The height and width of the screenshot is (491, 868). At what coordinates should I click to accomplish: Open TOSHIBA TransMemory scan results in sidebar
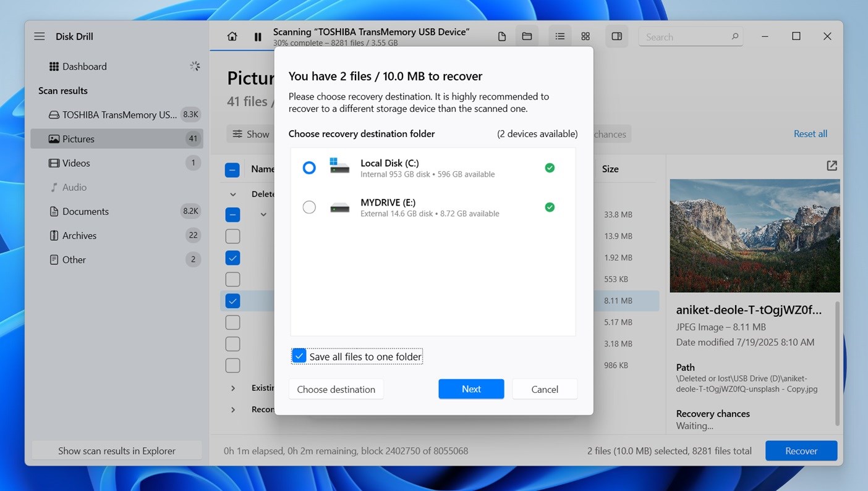(117, 114)
